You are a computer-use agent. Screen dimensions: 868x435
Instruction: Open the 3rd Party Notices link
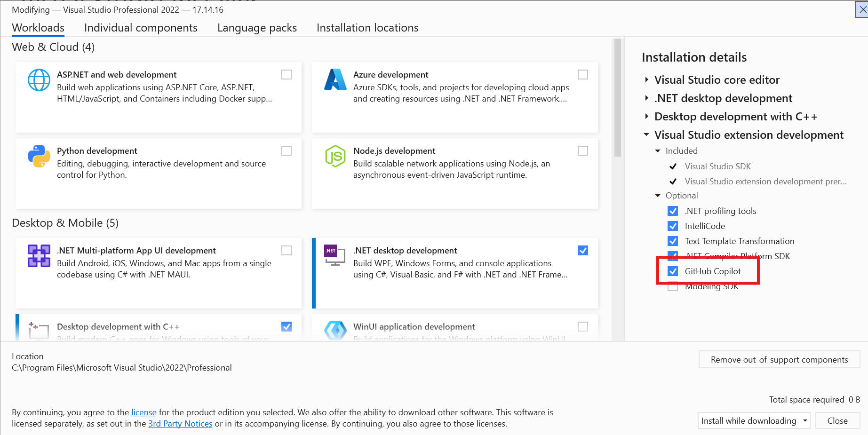pyautogui.click(x=180, y=424)
